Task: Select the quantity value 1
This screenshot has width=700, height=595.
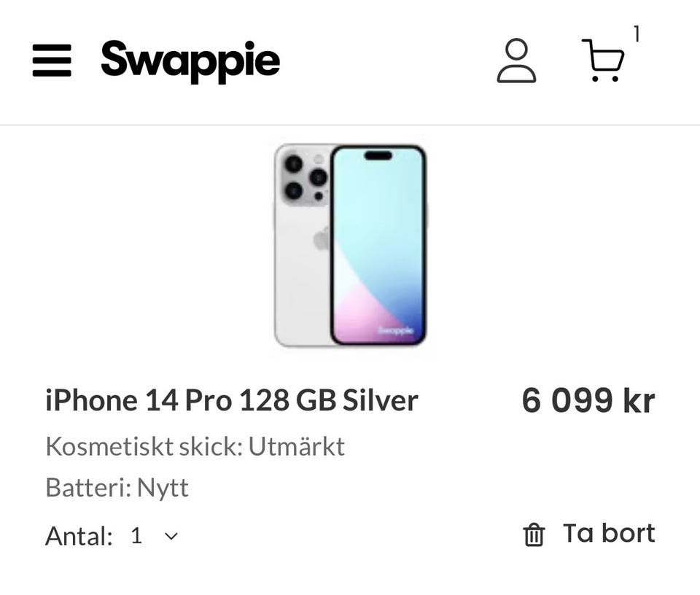Action: (x=136, y=536)
